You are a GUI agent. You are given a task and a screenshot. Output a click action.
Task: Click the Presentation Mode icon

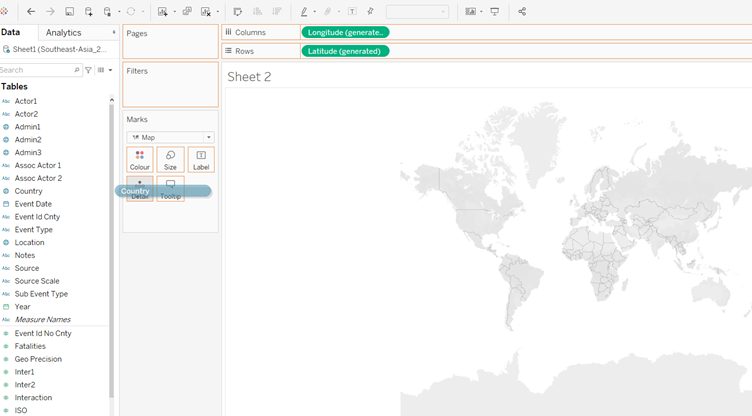[x=494, y=12]
